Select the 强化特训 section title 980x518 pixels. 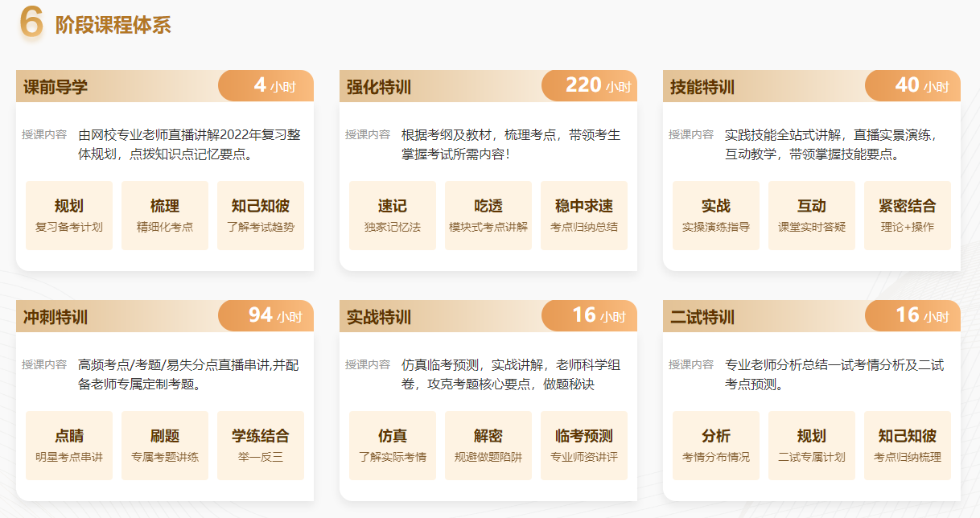point(375,84)
